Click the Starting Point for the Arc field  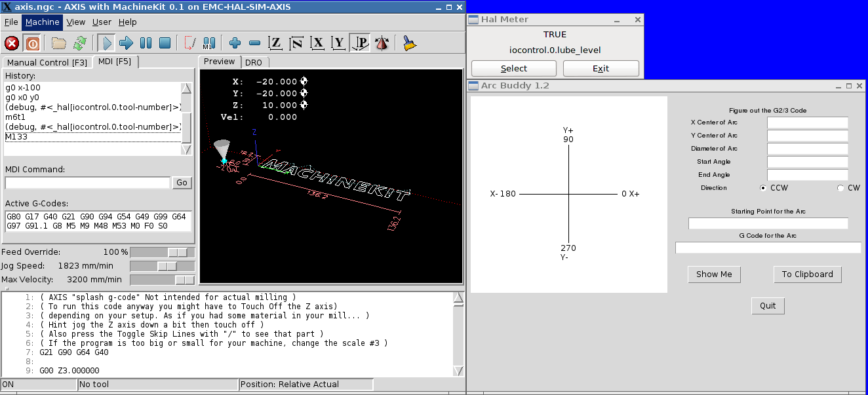tap(768, 223)
